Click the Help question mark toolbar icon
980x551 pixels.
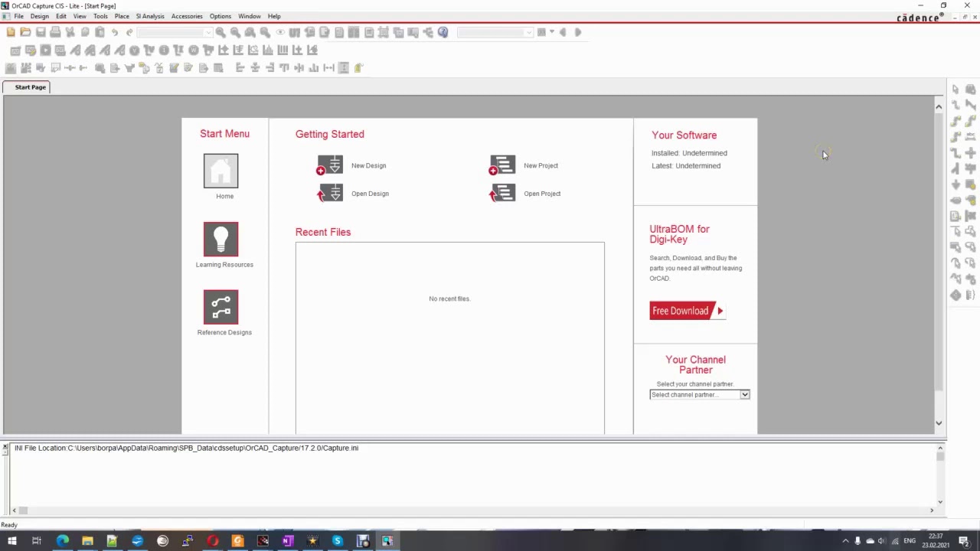(443, 32)
